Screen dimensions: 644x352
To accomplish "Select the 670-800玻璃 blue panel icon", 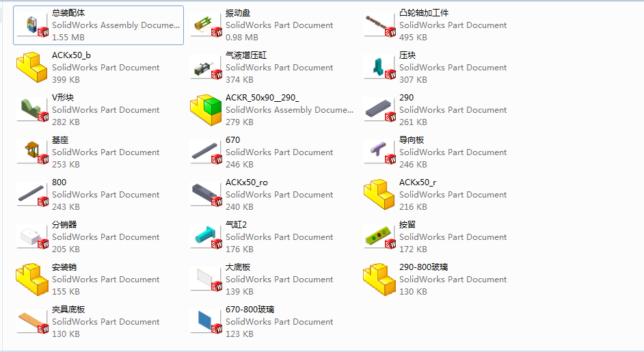I will 206,322.
